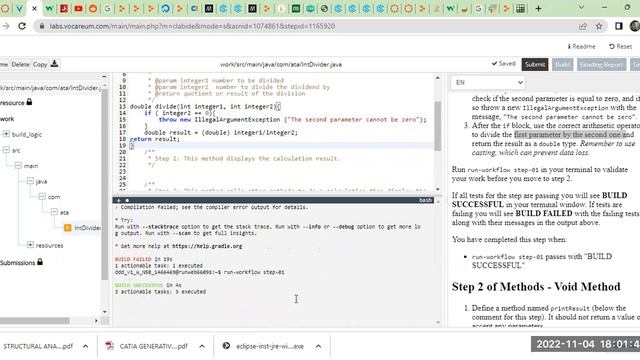
Task: Open the tab with rocket favicon
Action: [493, 8]
